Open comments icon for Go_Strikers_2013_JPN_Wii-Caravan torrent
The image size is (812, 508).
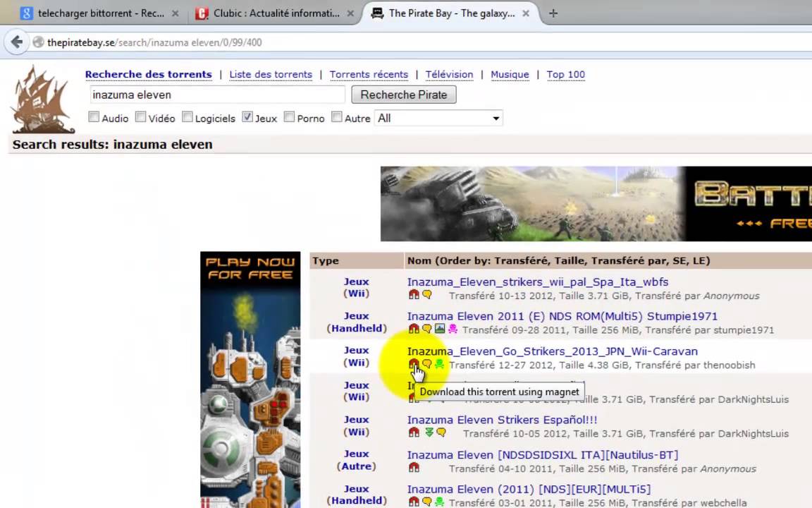pyautogui.click(x=426, y=364)
